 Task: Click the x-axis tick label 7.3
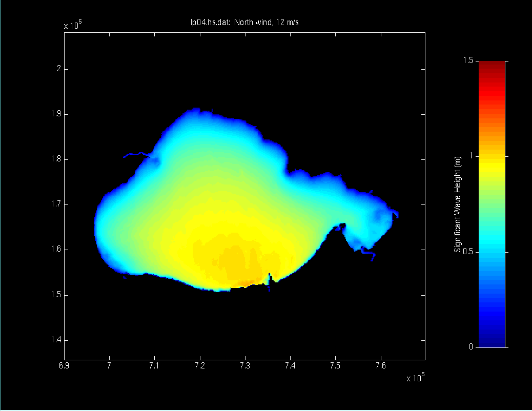click(x=245, y=365)
